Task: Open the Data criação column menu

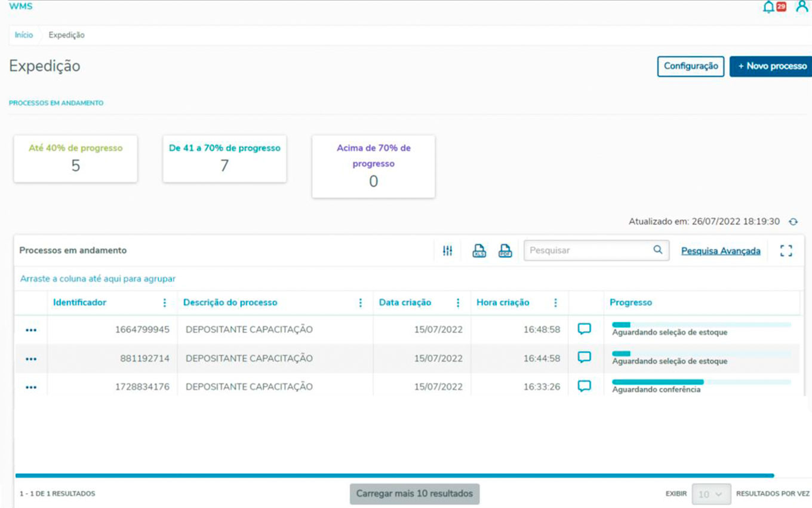Action: (x=458, y=303)
